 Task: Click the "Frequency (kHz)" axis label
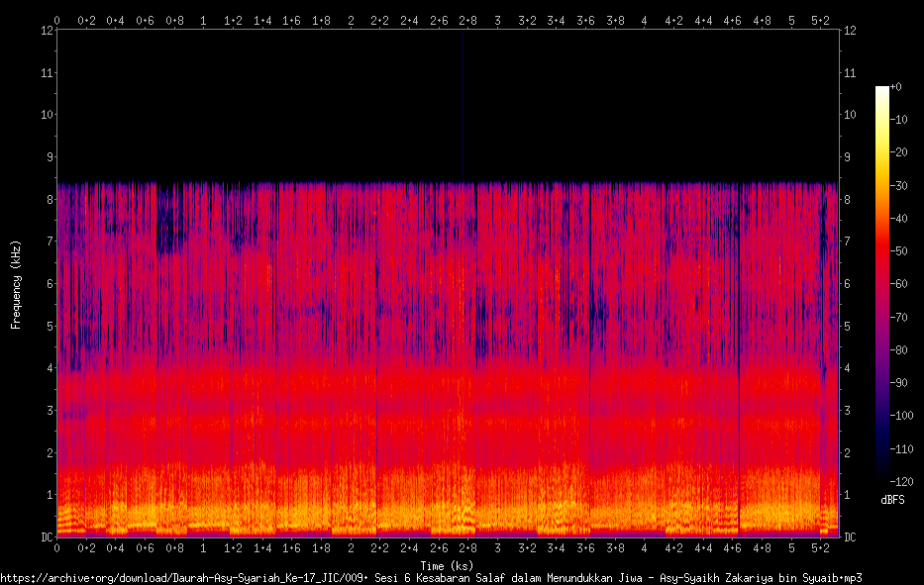(16, 284)
